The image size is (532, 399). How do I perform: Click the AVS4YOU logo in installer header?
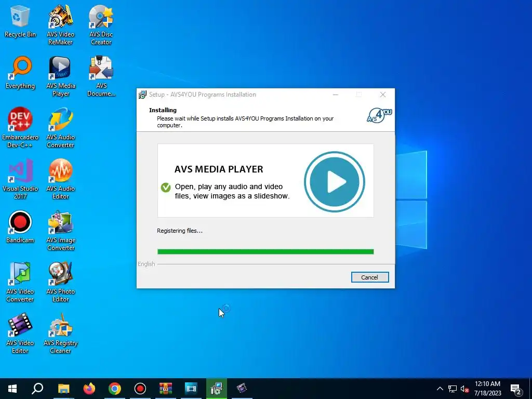click(379, 115)
